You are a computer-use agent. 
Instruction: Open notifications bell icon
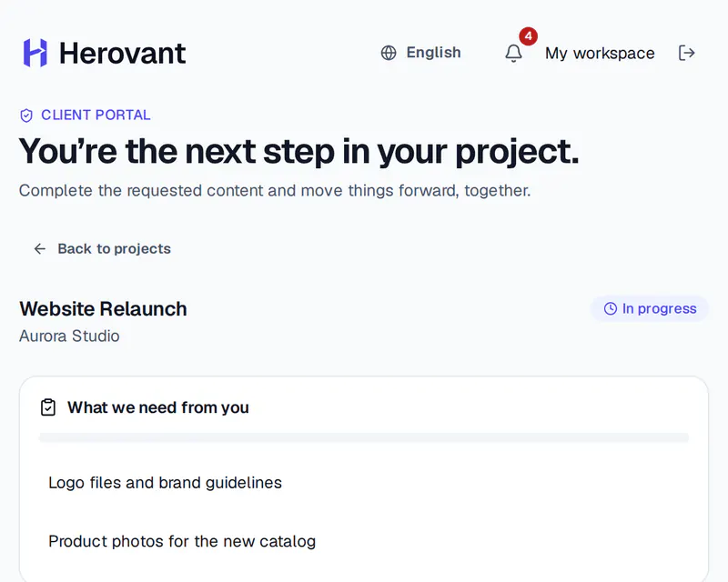513,53
